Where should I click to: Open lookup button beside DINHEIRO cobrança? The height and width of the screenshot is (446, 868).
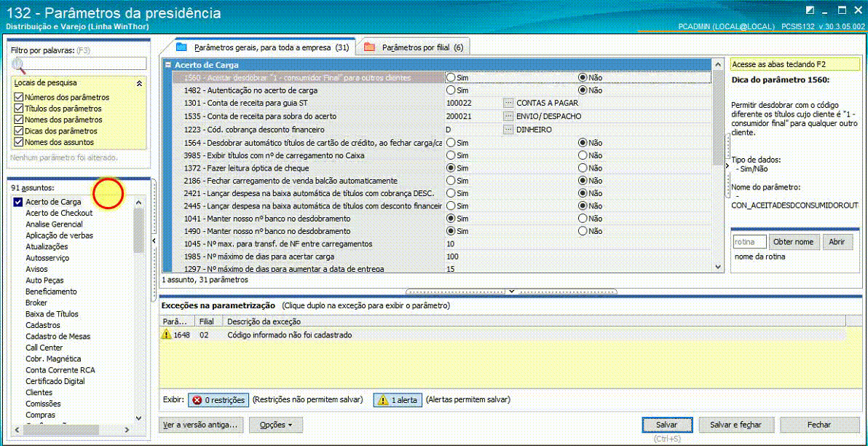tap(508, 129)
